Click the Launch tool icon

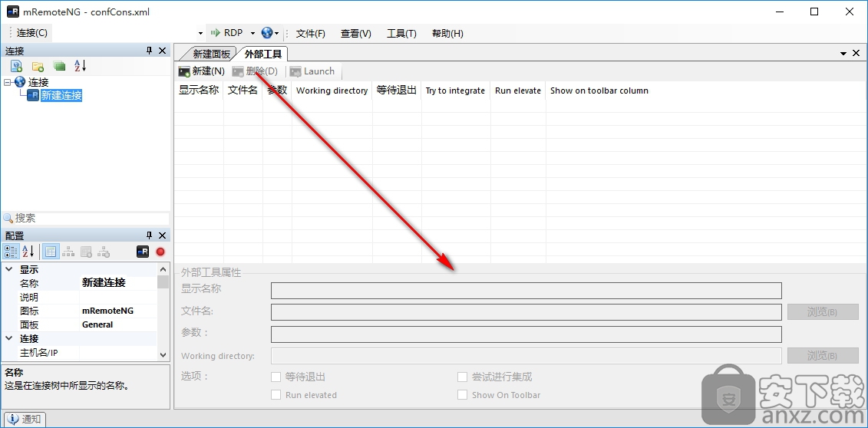(x=295, y=71)
